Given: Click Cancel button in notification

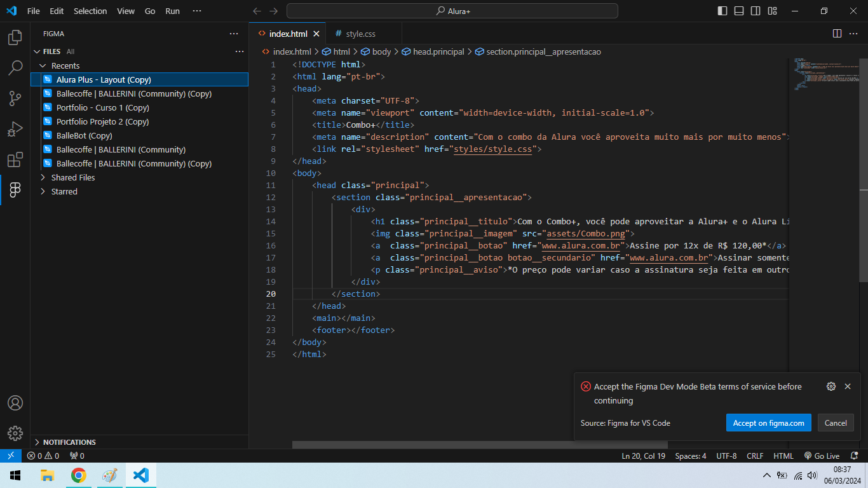Looking at the screenshot, I should [x=836, y=423].
